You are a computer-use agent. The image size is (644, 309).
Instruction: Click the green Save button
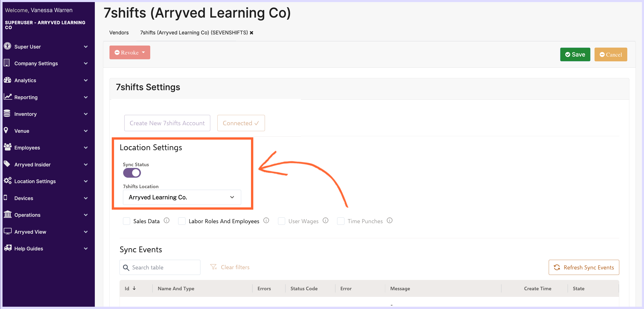point(575,54)
